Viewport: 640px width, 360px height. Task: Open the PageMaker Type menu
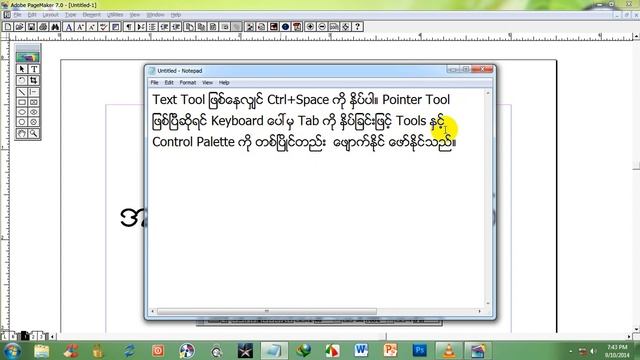tap(71, 15)
